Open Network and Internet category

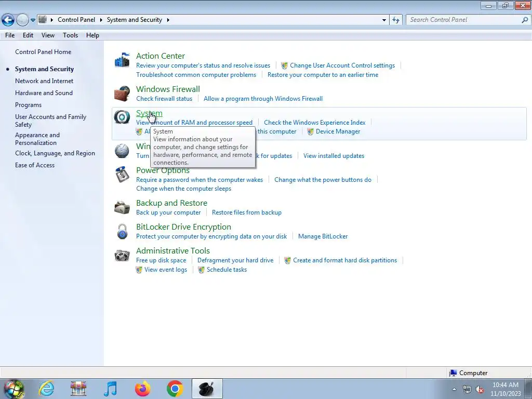coord(44,81)
